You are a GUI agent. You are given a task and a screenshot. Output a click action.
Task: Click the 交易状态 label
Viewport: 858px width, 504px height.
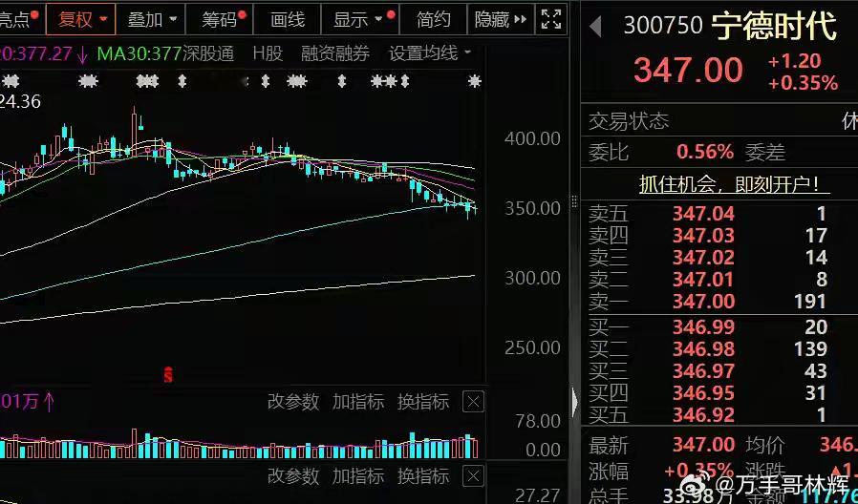[x=629, y=121]
